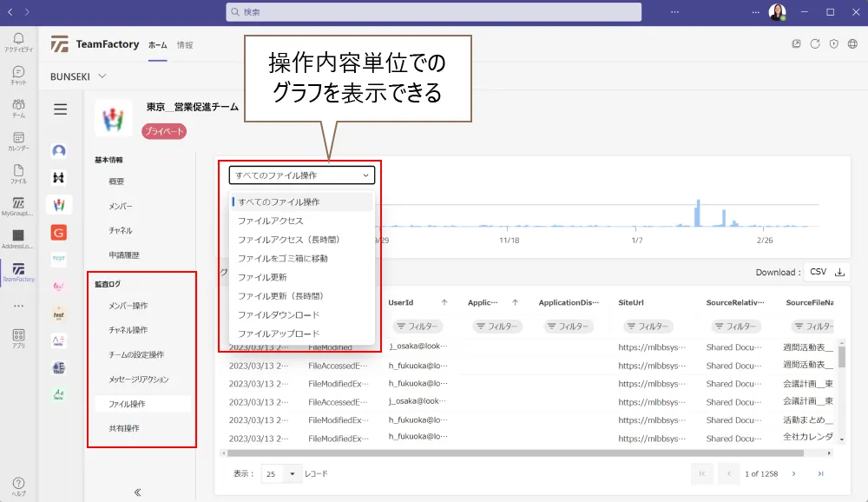The width and height of the screenshot is (868, 502).
Task: Collapse the side panel with double-chevron icon
Action: coord(137,492)
